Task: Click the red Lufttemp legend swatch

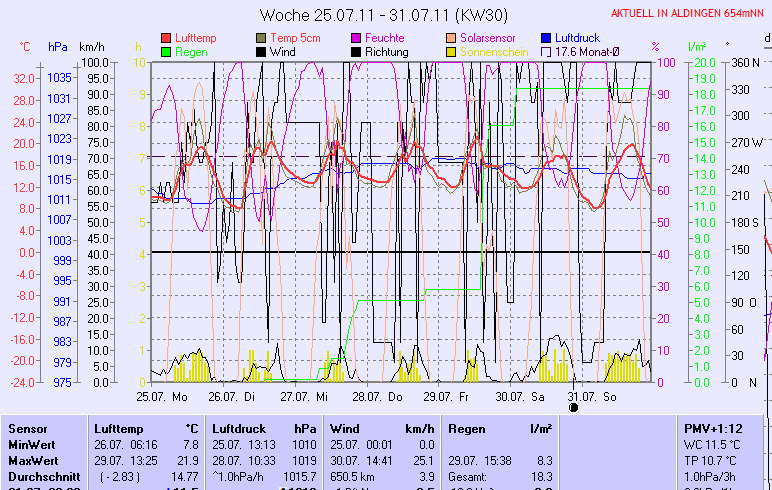Action: tap(166, 37)
